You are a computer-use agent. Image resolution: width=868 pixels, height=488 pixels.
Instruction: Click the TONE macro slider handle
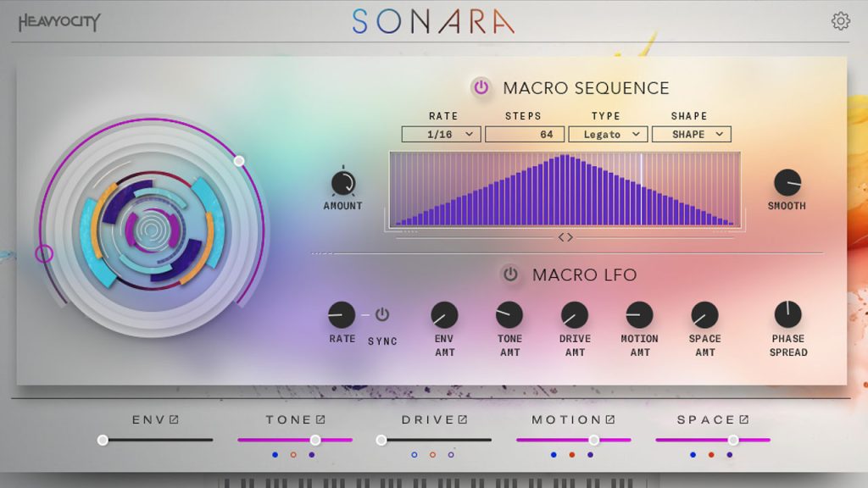tap(315, 440)
